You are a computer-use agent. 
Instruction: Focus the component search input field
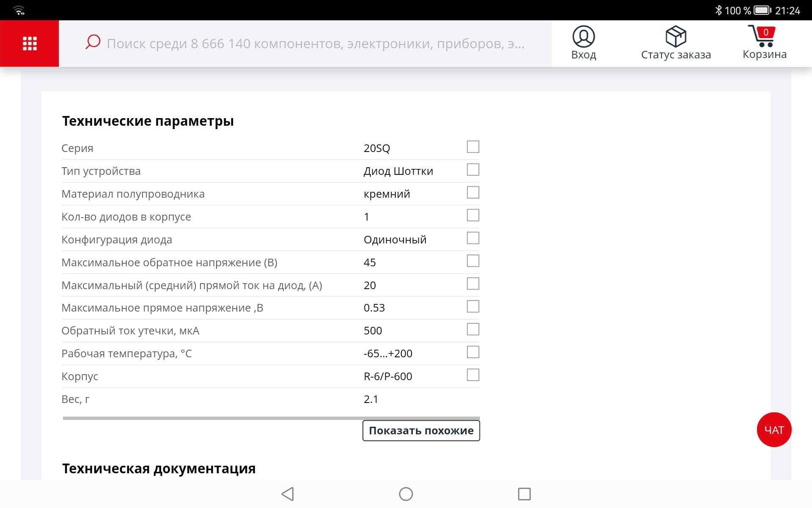315,44
